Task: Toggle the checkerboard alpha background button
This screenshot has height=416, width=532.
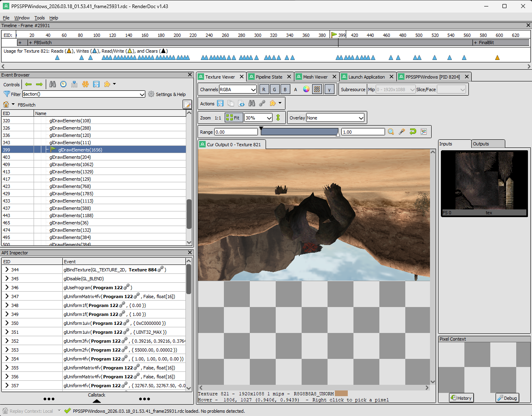Action: click(317, 90)
